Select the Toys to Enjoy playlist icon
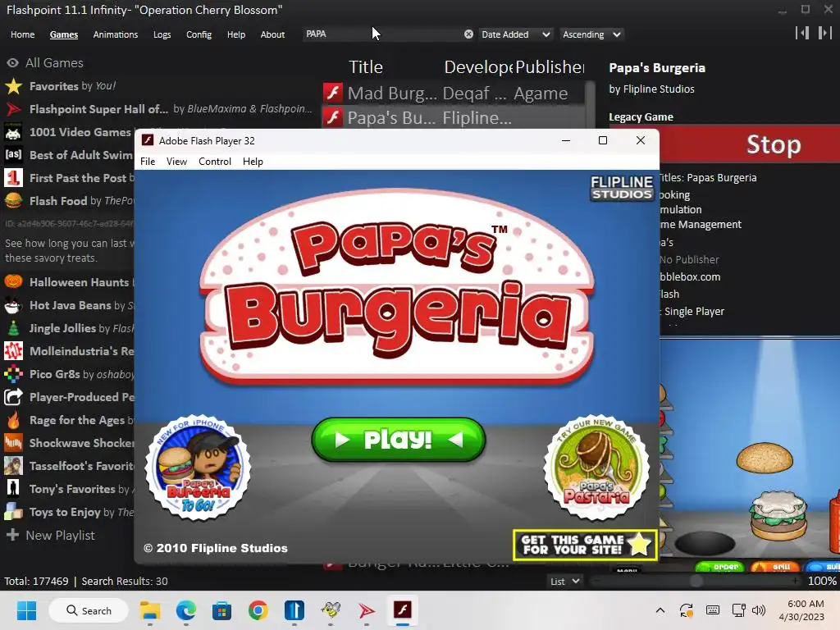Image resolution: width=840 pixels, height=630 pixels. point(13,512)
